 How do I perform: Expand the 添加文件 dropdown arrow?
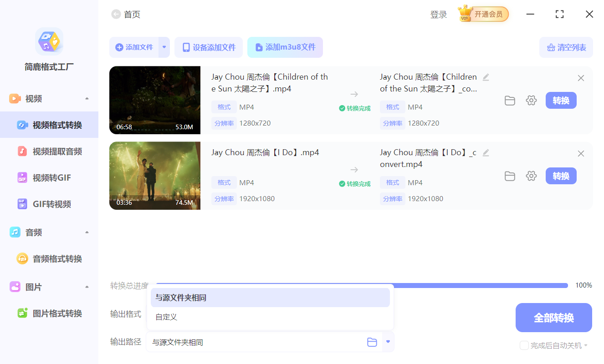pyautogui.click(x=164, y=47)
